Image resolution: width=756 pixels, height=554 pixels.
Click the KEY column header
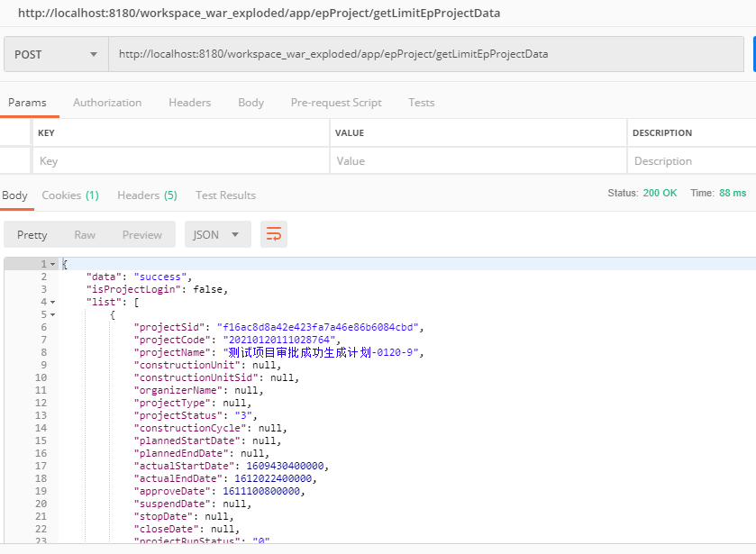pyautogui.click(x=46, y=133)
